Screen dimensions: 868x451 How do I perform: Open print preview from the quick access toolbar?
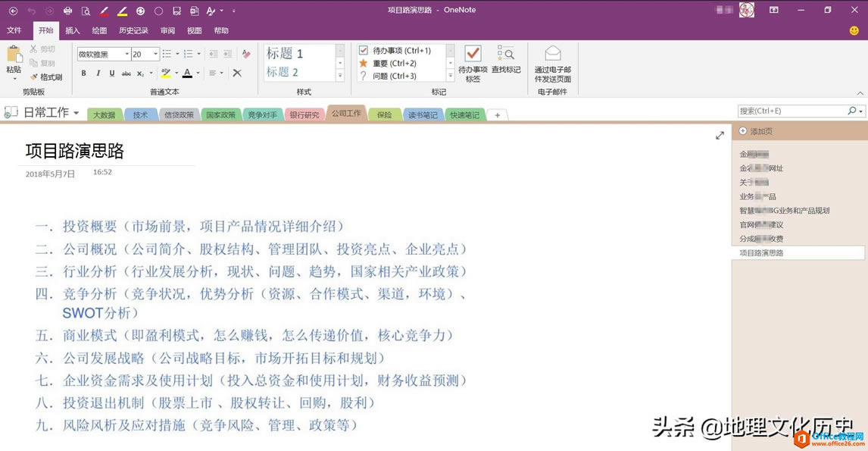(86, 10)
